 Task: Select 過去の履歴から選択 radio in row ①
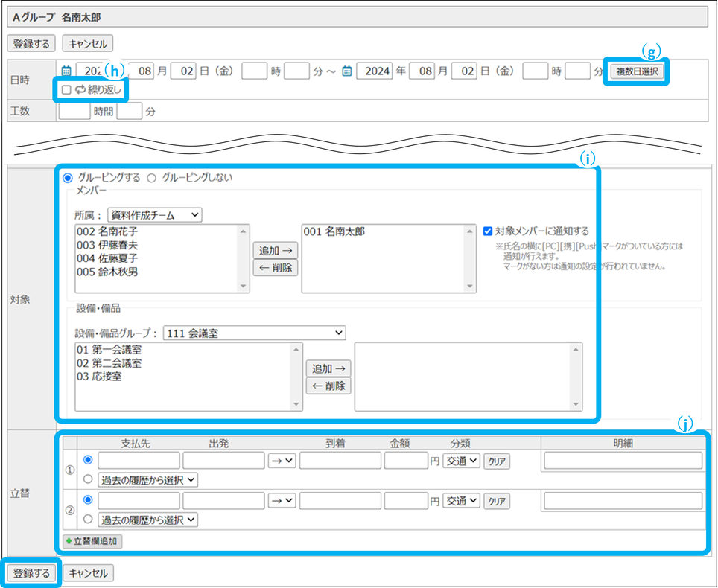(89, 480)
